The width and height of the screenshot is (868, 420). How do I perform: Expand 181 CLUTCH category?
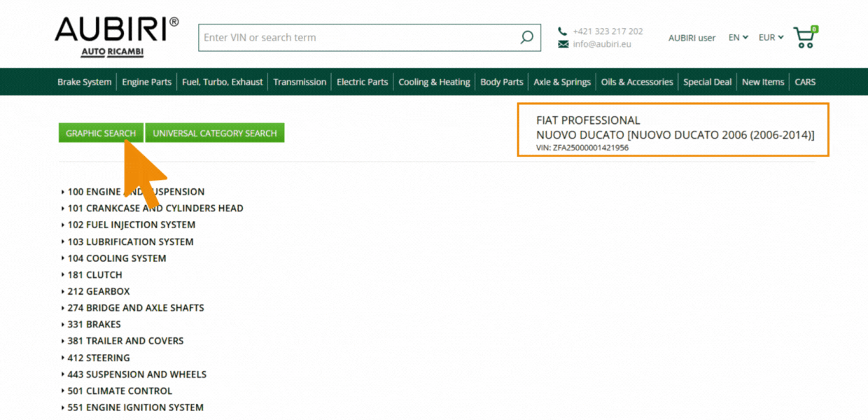click(x=92, y=274)
